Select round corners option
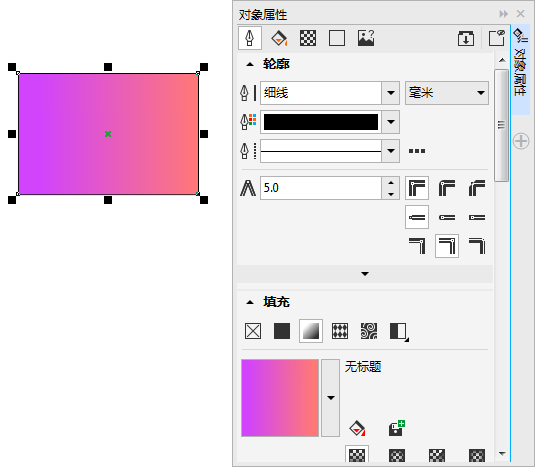 click(x=447, y=188)
